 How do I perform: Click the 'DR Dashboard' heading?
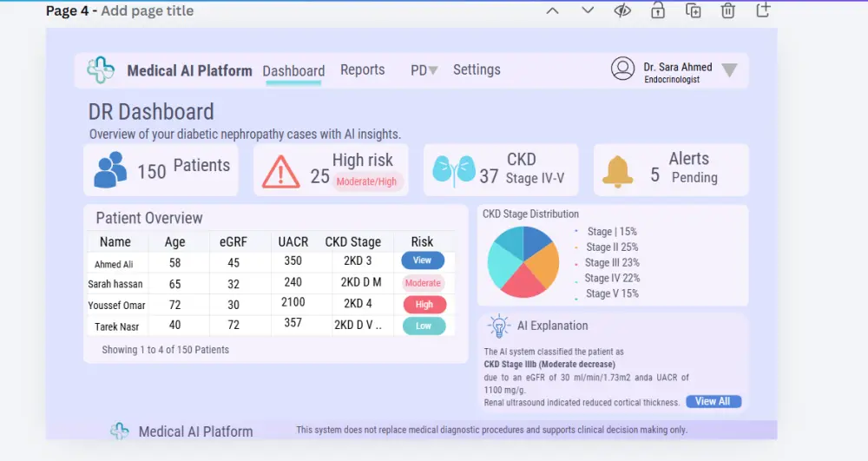(x=151, y=112)
